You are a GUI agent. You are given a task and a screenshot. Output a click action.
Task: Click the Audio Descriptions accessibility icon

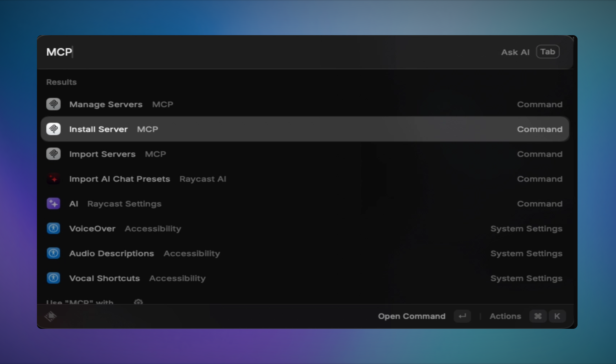(53, 253)
